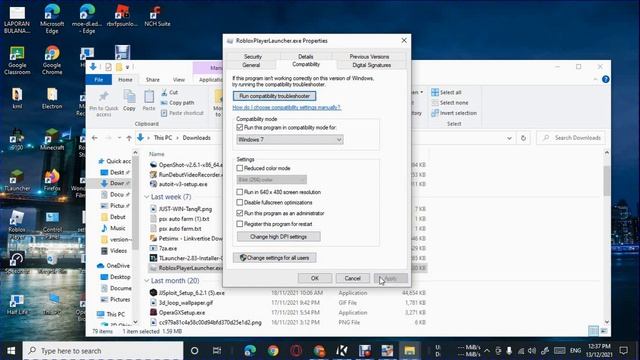The height and width of the screenshot is (360, 640).
Task: Click Invert selection in ribbon
Action: [454, 113]
